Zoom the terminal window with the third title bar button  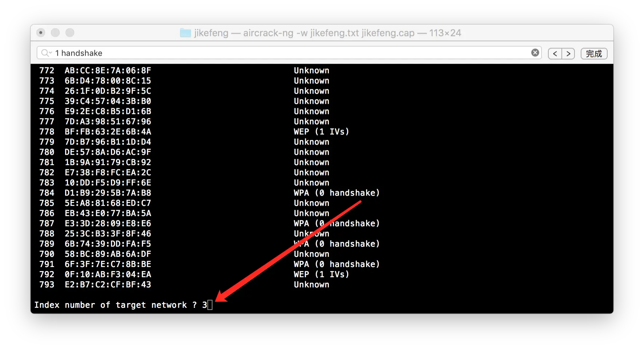point(70,33)
